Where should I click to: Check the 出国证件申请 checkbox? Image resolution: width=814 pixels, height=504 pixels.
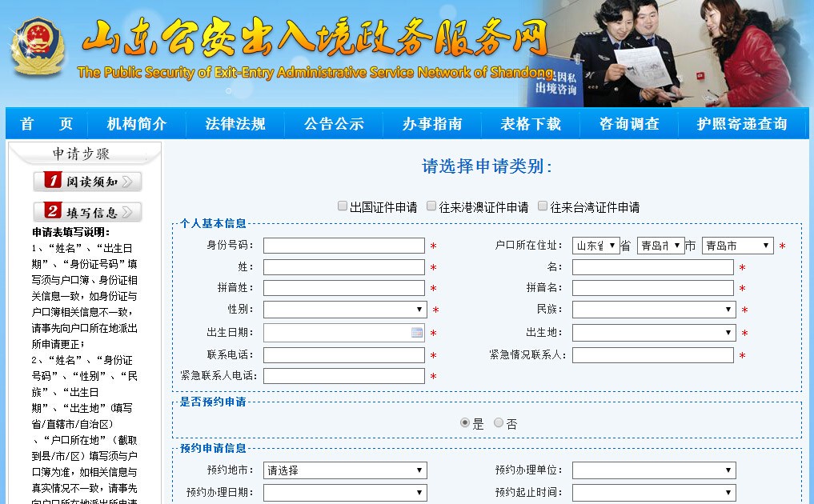click(343, 206)
